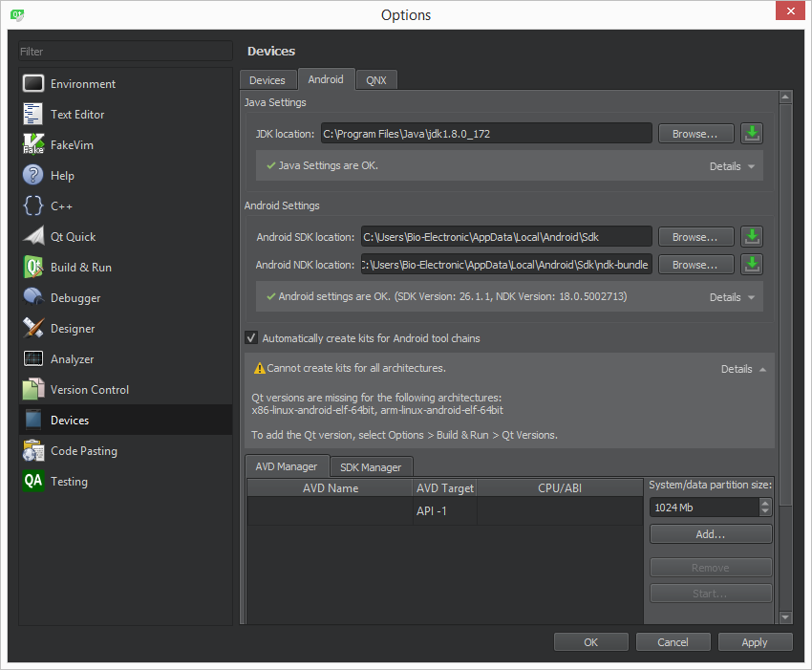812x670 pixels.
Task: Open the FakeVim settings category
Action: [72, 145]
